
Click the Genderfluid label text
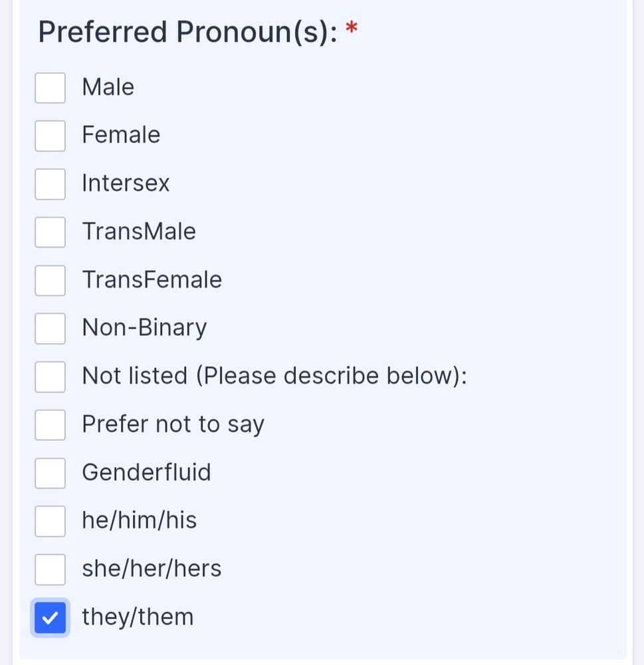coord(146,473)
